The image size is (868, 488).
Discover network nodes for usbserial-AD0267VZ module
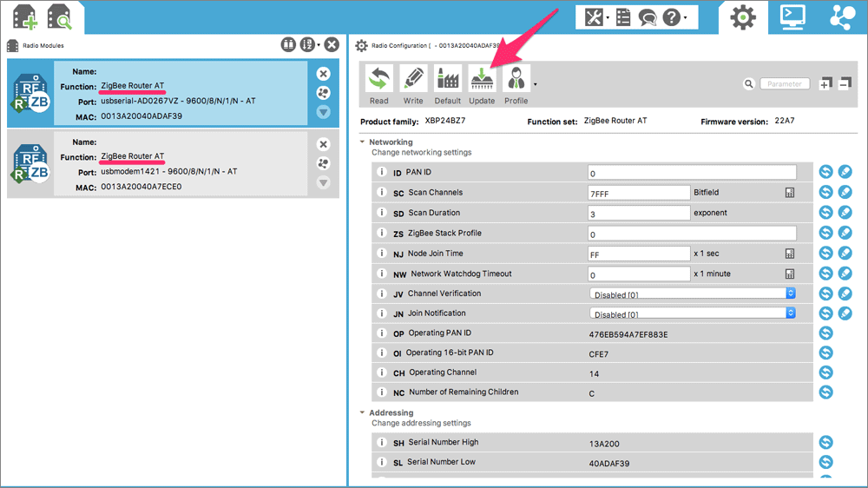(x=323, y=93)
